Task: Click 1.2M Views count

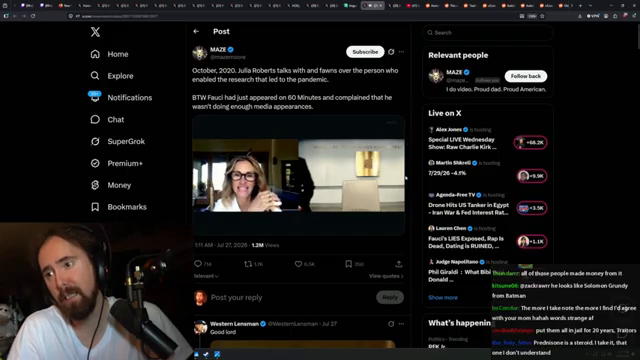Action: click(265, 245)
